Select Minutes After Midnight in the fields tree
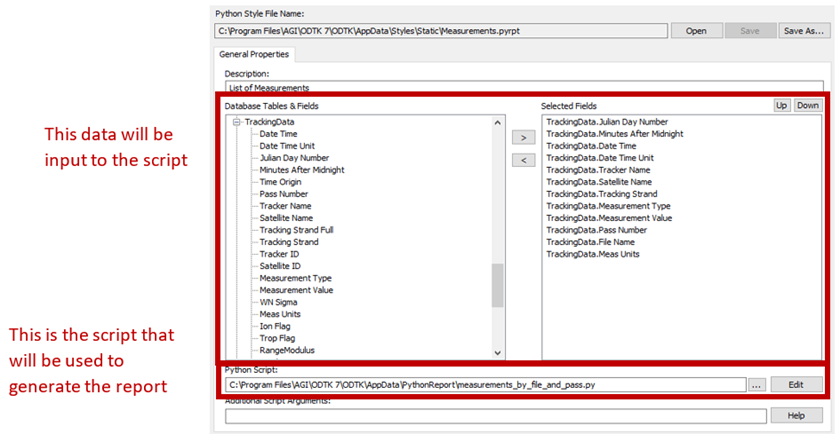This screenshot has width=840, height=434. tap(302, 170)
